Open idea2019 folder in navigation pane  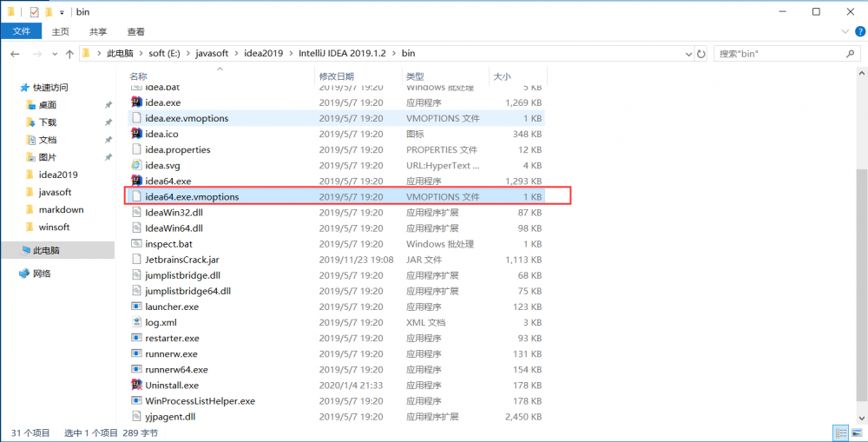(x=58, y=175)
